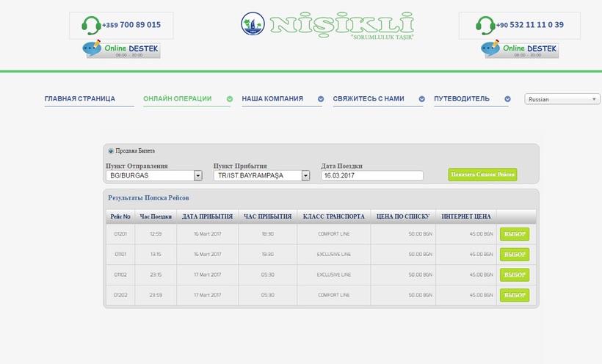This screenshot has height=364, width=602.
Task: Click the right green headset phone icon
Action: (x=485, y=26)
